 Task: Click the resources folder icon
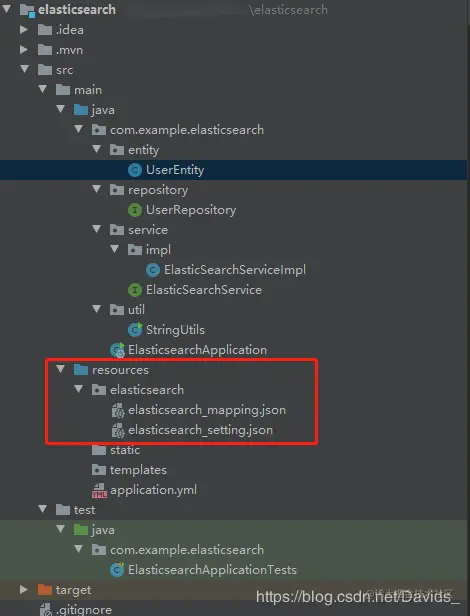(x=81, y=370)
